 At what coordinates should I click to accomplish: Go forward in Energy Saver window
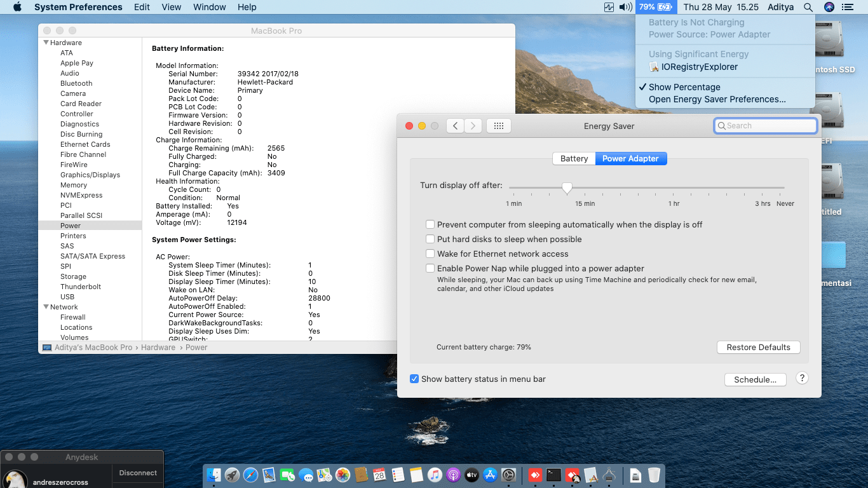click(473, 126)
